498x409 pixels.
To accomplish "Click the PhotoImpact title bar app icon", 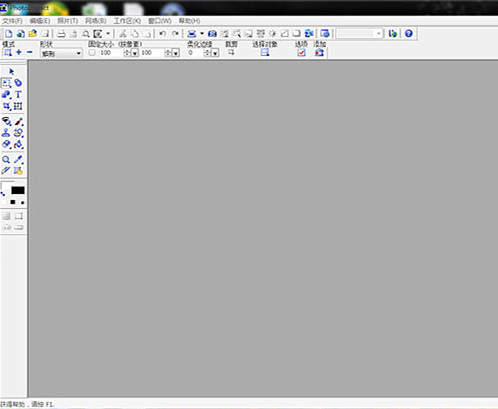I will (3, 8).
